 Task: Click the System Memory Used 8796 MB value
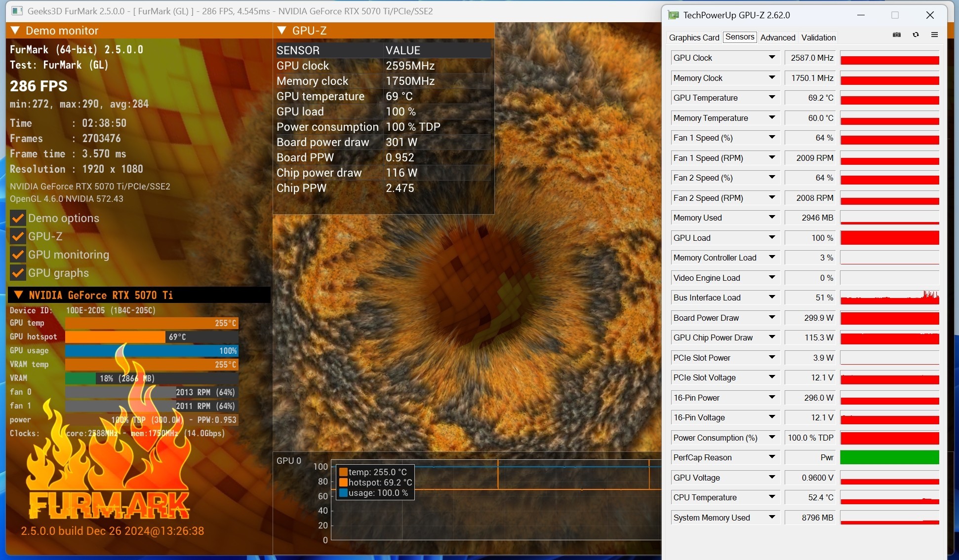[810, 518]
